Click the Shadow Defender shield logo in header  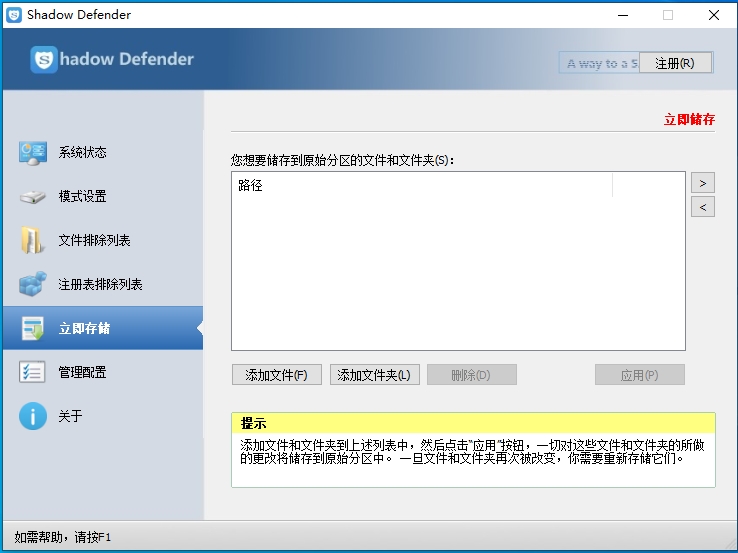44,59
